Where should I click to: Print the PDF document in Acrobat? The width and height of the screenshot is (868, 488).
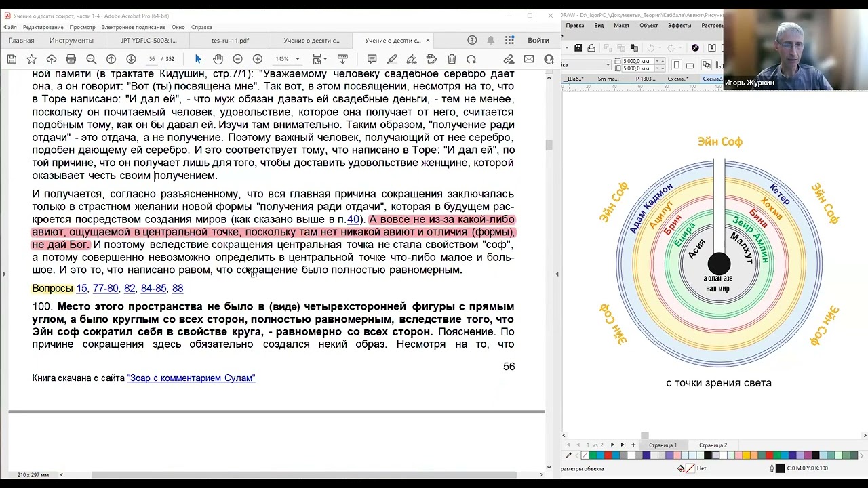pyautogui.click(x=71, y=59)
